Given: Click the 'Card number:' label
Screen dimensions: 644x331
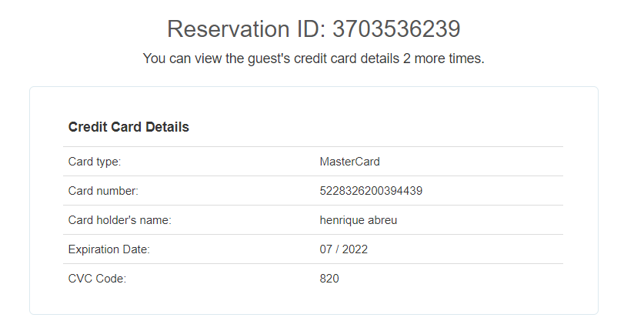Looking at the screenshot, I should click(103, 191).
